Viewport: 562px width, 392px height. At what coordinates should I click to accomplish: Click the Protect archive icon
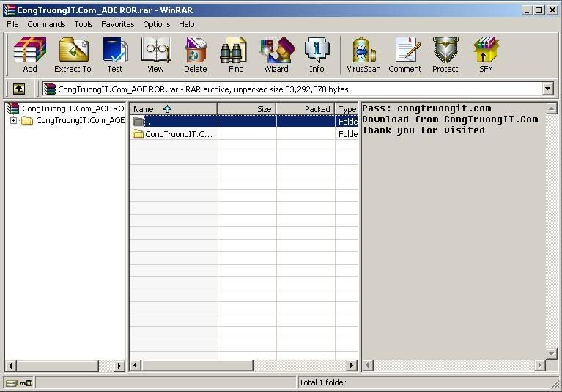click(445, 54)
